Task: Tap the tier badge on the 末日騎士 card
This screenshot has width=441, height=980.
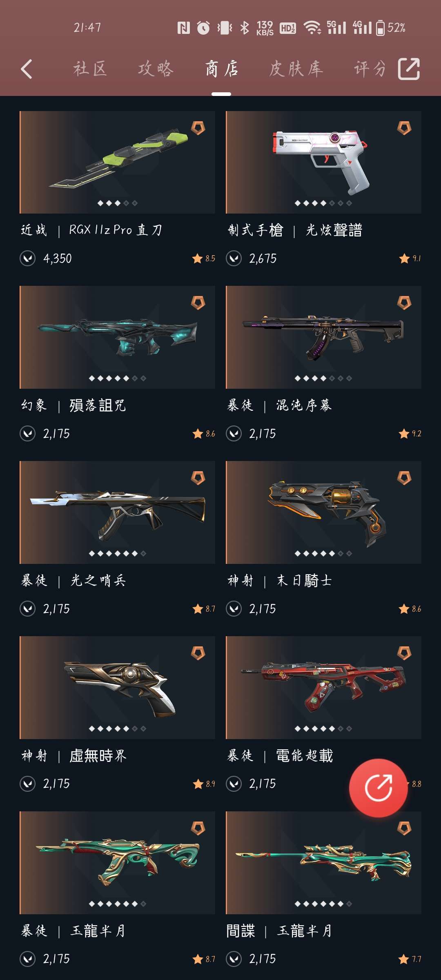Action: click(x=404, y=478)
